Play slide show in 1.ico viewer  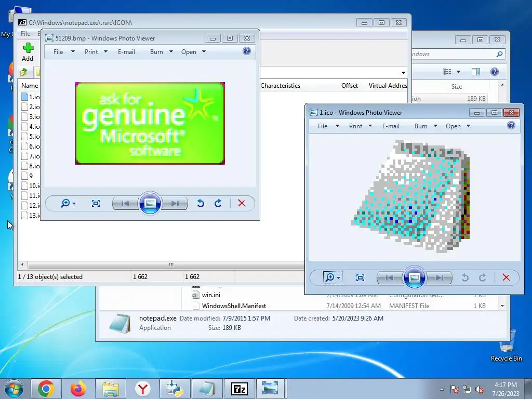[414, 277]
